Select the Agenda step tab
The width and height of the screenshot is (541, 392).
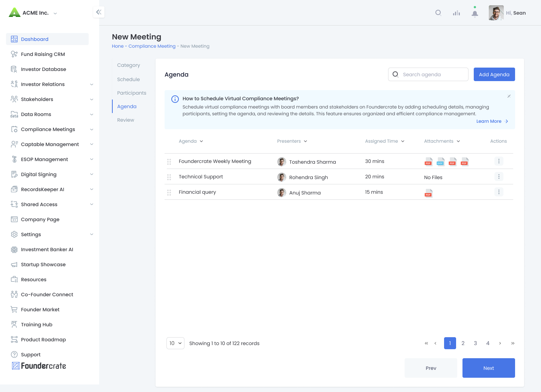[x=127, y=107]
